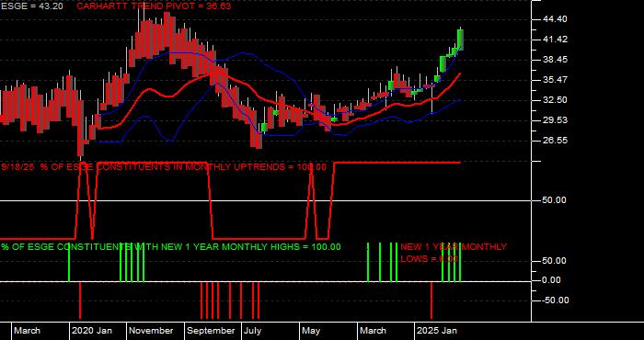Click the March date label left of 2020 Jan

(x=27, y=331)
